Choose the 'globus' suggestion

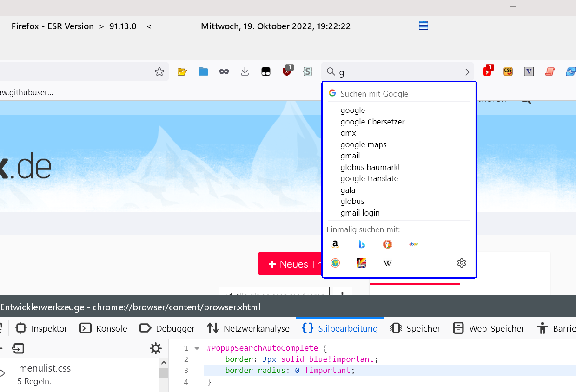point(399,201)
